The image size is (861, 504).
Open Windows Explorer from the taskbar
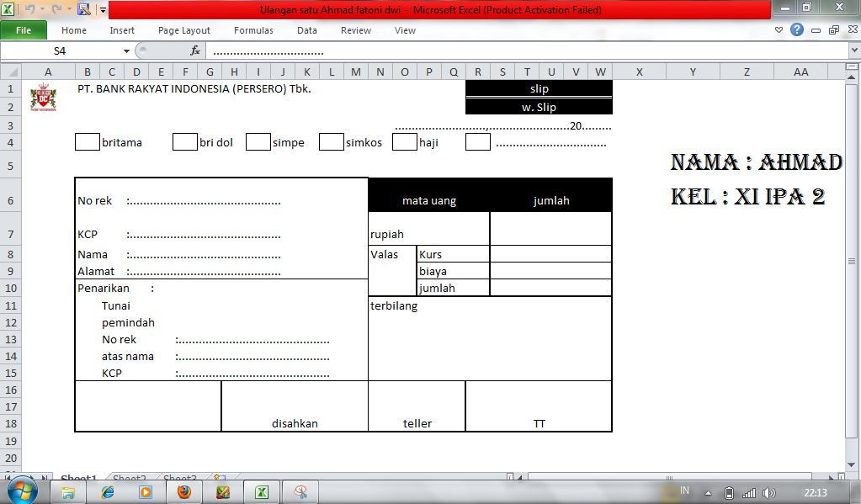(x=68, y=492)
